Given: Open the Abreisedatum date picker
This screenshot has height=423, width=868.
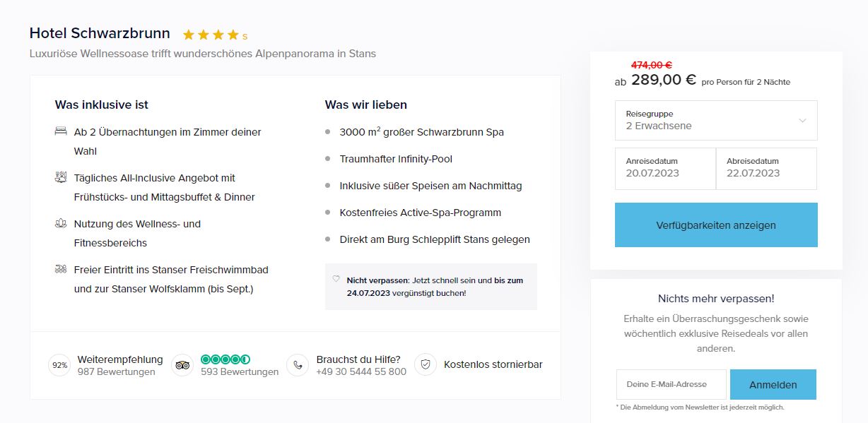Looking at the screenshot, I should 767,169.
